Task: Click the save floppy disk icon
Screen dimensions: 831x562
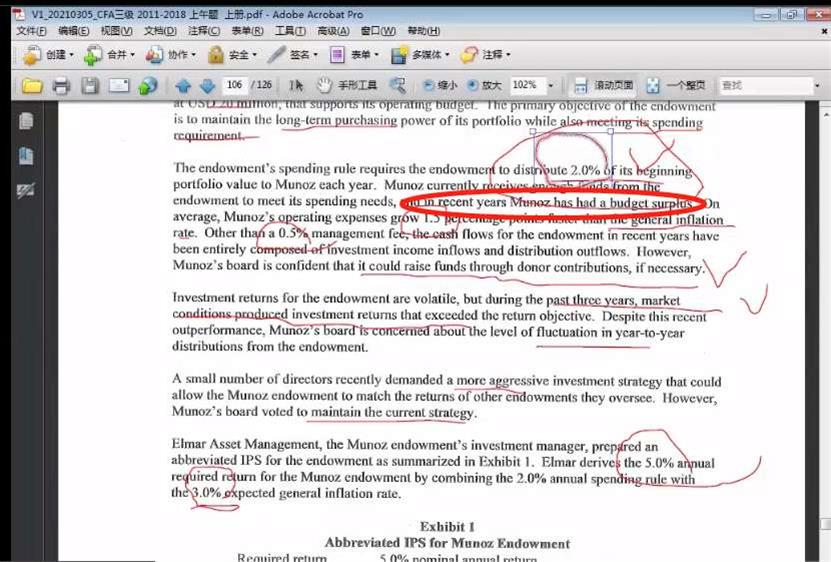Action: click(x=90, y=85)
